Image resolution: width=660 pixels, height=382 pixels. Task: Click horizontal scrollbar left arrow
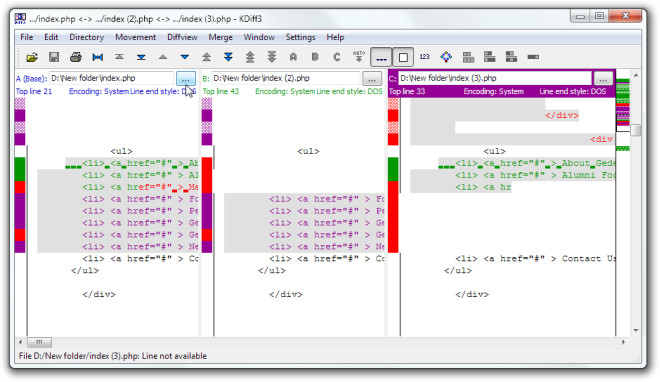pos(20,342)
